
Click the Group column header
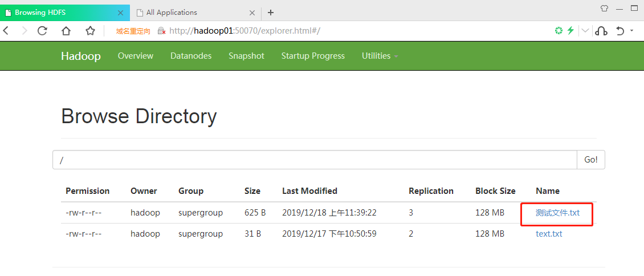click(x=191, y=191)
